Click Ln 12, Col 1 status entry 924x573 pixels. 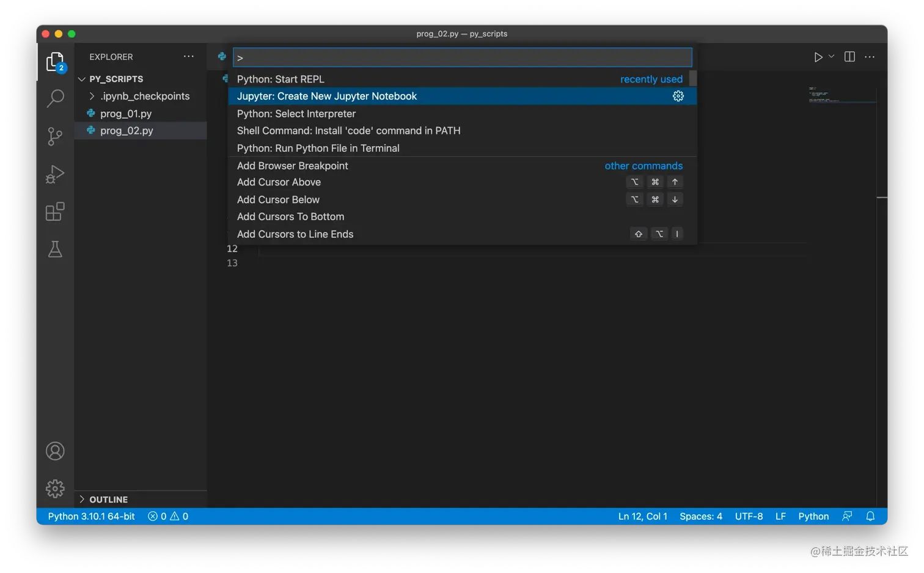point(642,516)
